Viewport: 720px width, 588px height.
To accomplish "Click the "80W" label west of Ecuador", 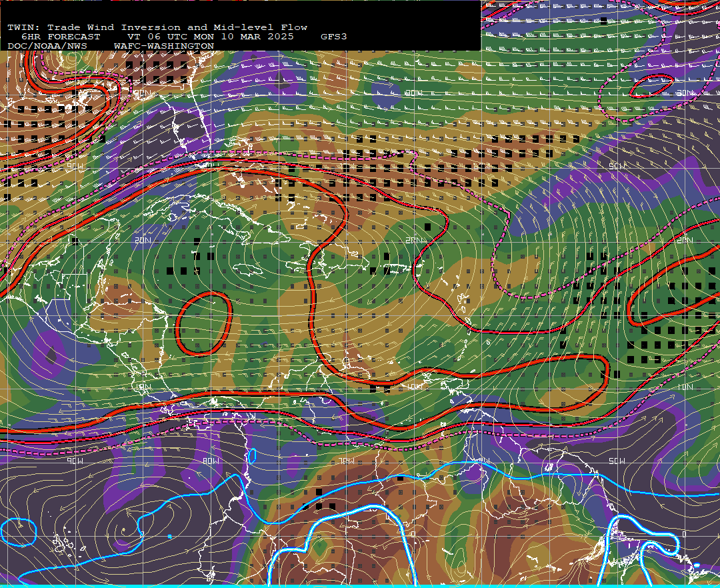I will pyautogui.click(x=211, y=461).
